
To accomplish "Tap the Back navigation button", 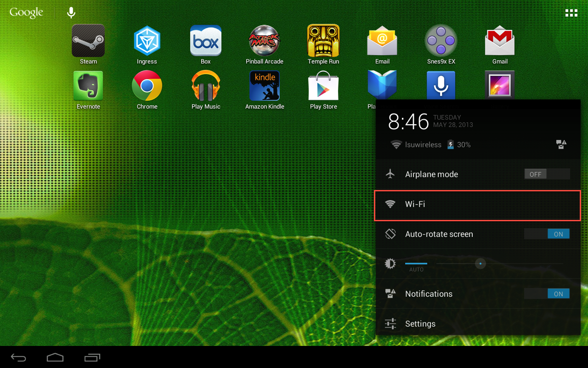I will coord(19,357).
